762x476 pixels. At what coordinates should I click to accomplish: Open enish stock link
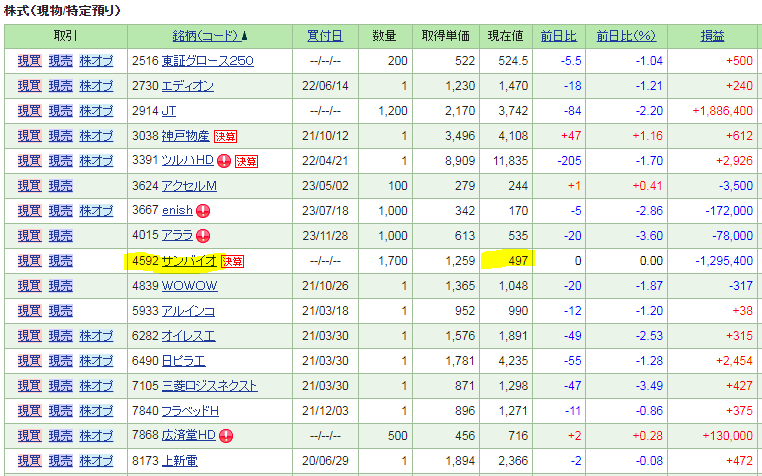coord(177,211)
